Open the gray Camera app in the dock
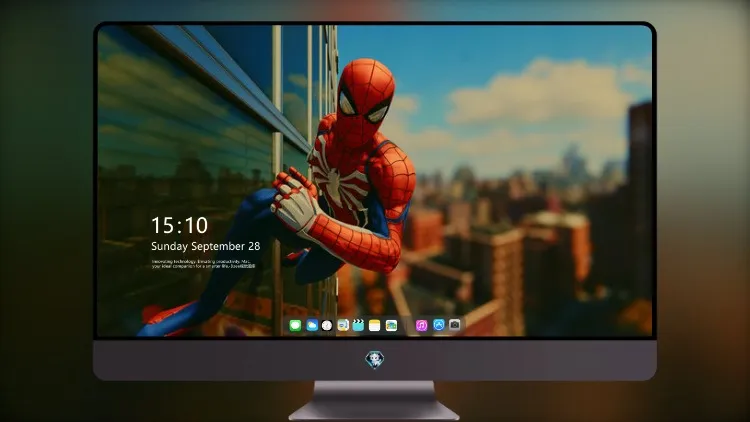Screen dimensions: 750x422 click(x=455, y=325)
